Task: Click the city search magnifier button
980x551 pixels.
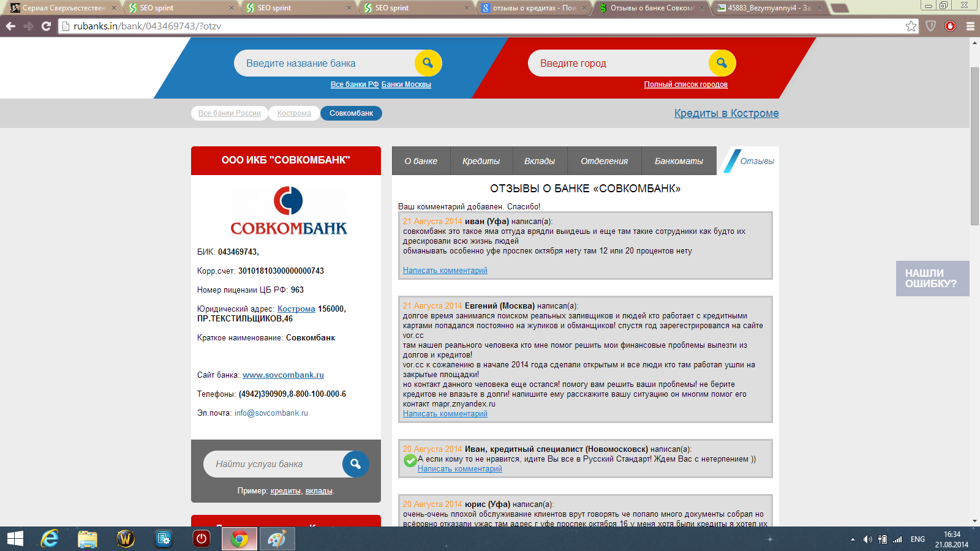Action: click(x=722, y=63)
